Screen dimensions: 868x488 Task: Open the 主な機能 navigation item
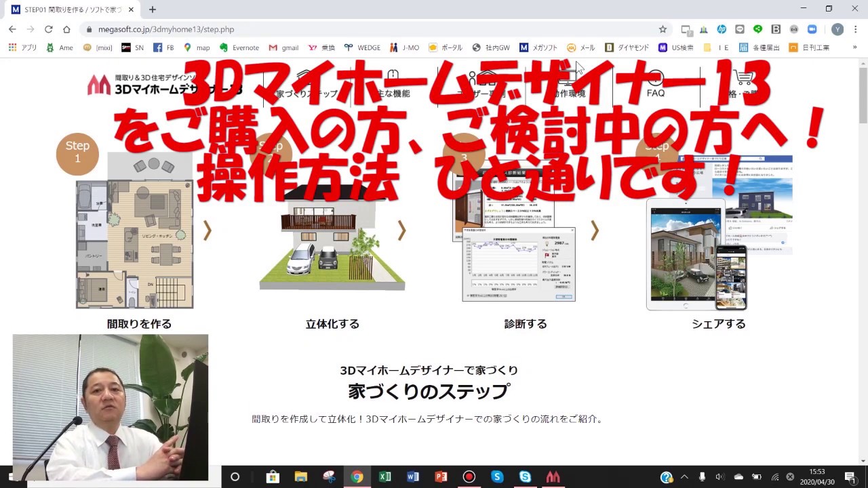pyautogui.click(x=393, y=85)
